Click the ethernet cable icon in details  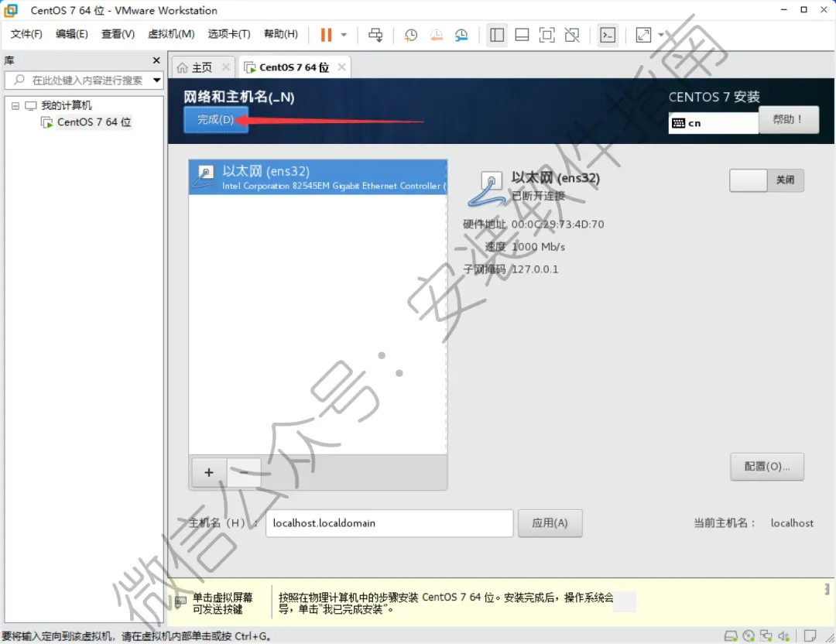(487, 190)
